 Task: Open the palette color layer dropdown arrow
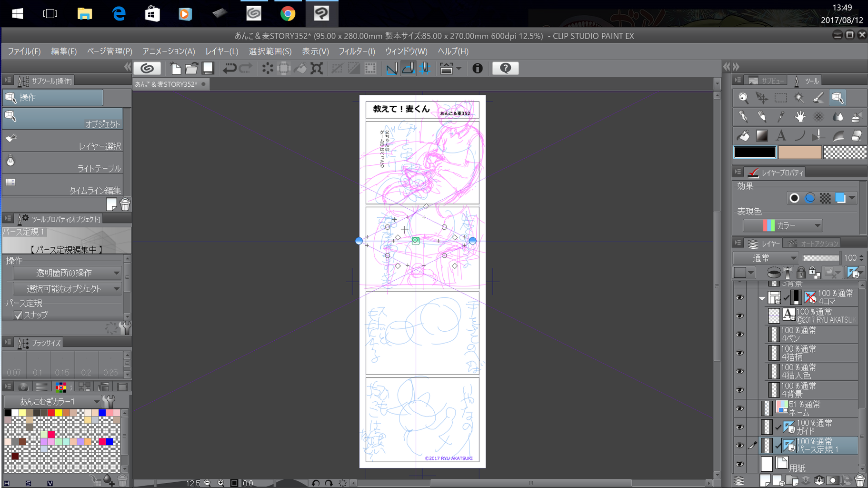751,273
